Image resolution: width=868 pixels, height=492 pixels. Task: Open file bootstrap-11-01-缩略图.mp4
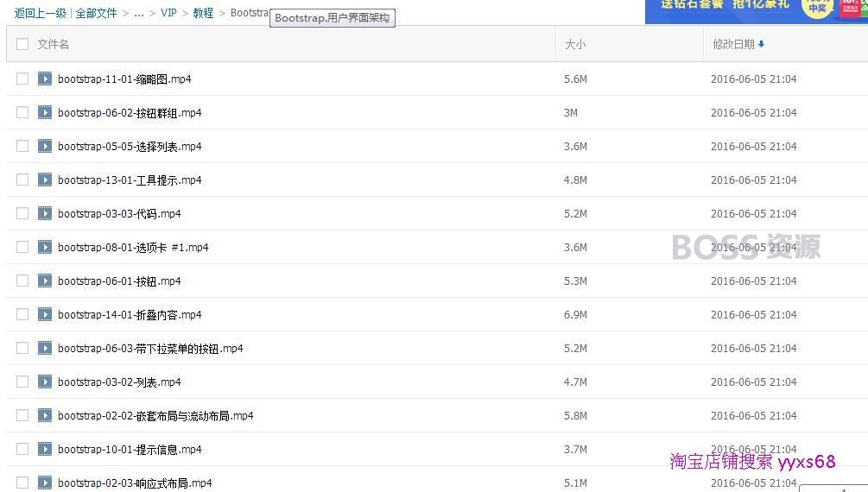tap(124, 79)
